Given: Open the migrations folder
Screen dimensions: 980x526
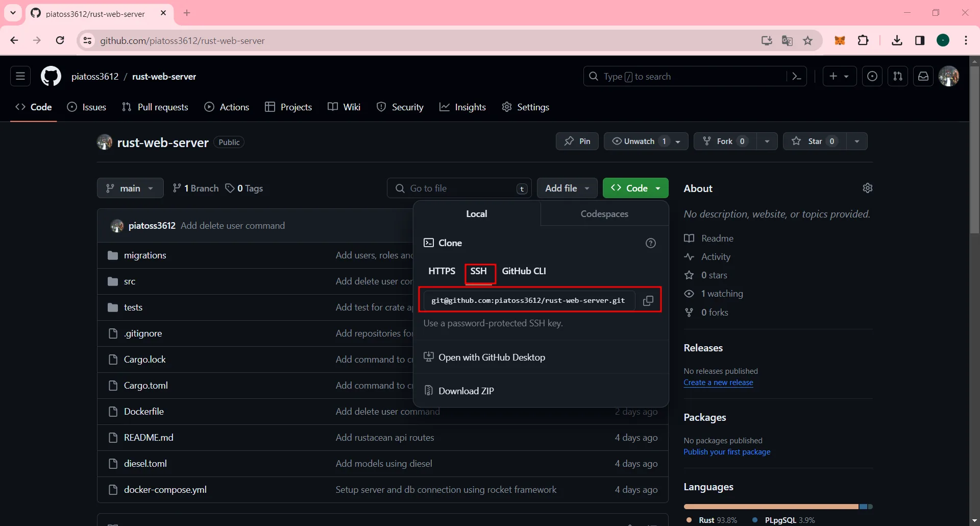Looking at the screenshot, I should [145, 255].
